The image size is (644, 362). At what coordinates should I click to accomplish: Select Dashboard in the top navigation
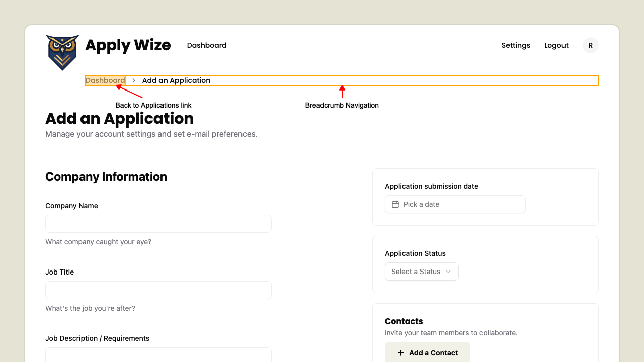coord(206,45)
